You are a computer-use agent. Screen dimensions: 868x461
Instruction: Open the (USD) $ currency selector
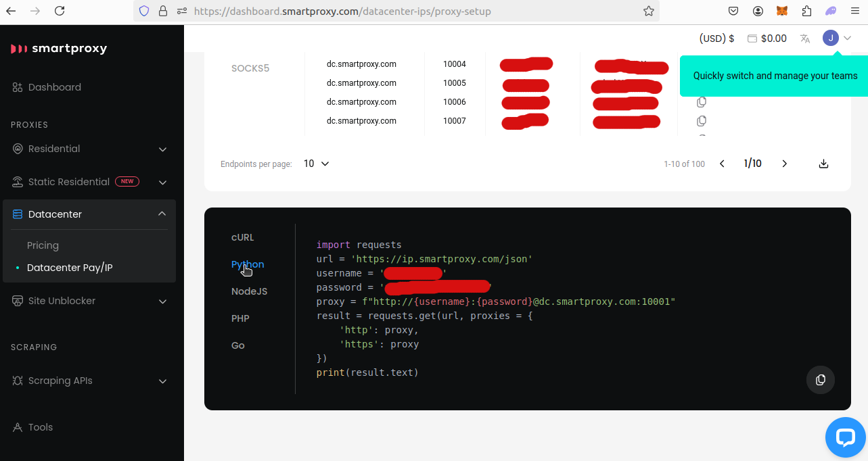click(716, 39)
